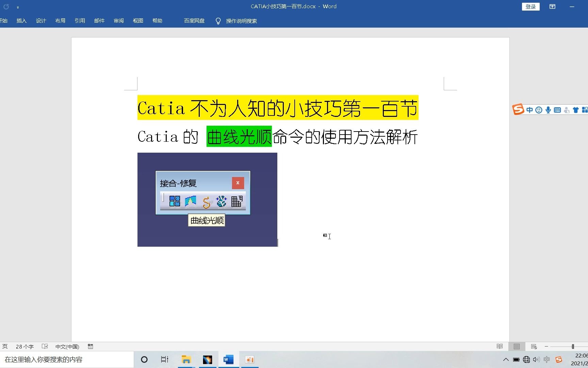
Task: Click the Sogou icon in system tray
Action: 558,359
